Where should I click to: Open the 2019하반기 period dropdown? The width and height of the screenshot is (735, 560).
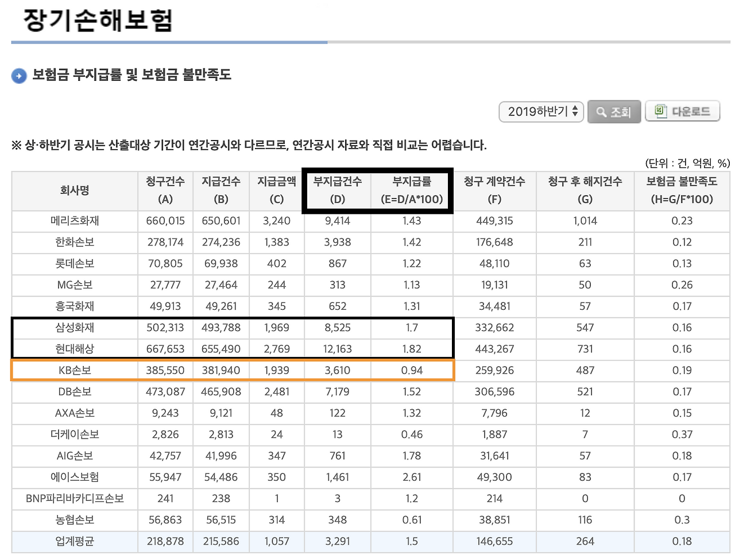tap(537, 112)
